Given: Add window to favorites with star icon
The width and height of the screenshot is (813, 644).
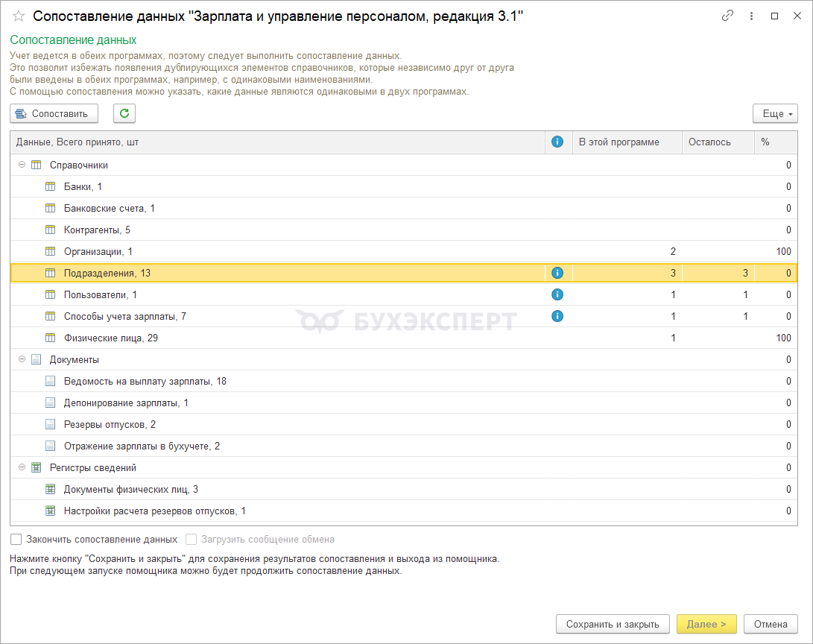Looking at the screenshot, I should tap(18, 16).
